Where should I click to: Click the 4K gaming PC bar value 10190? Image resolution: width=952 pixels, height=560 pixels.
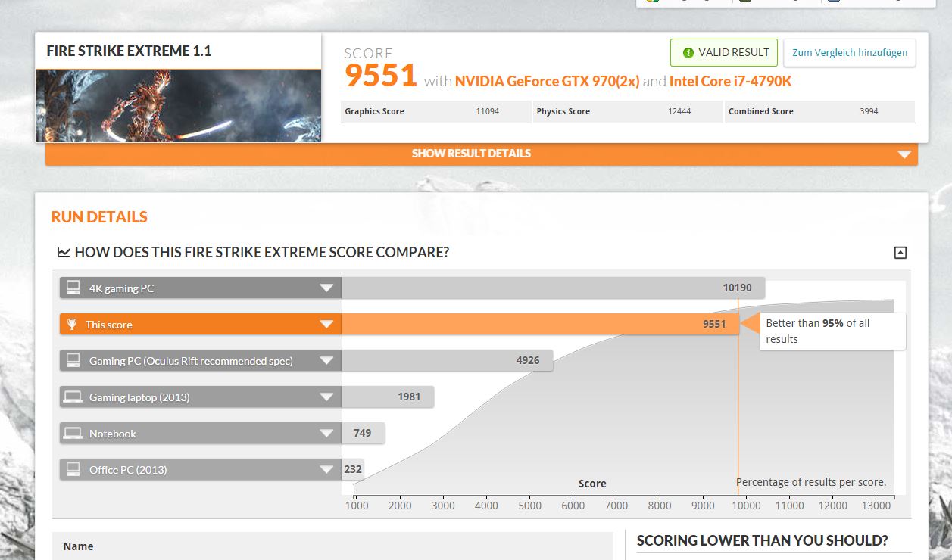(737, 288)
